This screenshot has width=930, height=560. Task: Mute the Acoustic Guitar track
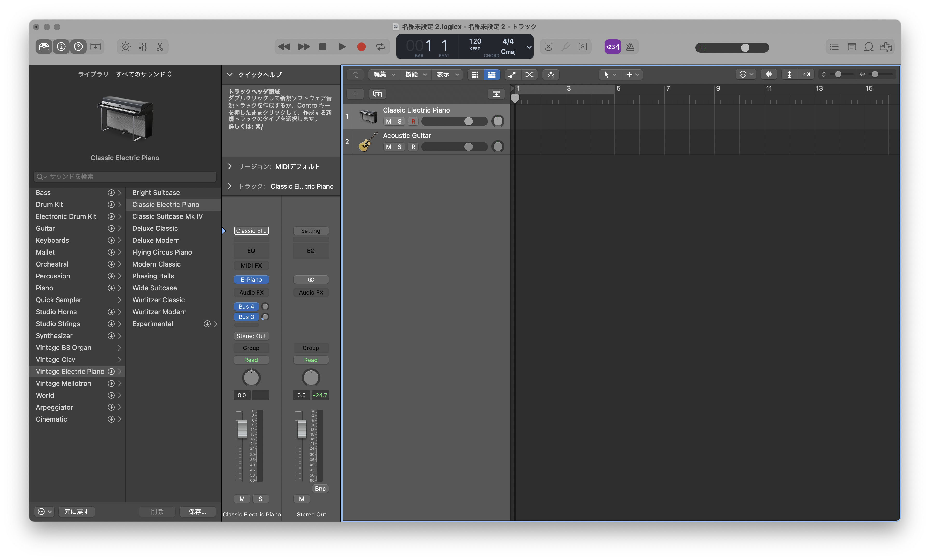point(388,147)
